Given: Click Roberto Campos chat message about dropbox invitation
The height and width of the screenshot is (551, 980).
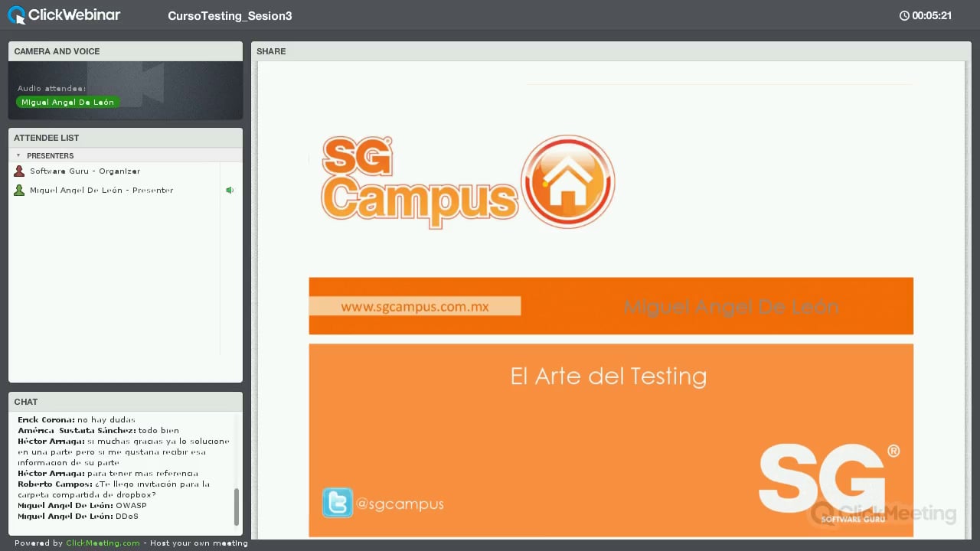Looking at the screenshot, I should (x=113, y=490).
